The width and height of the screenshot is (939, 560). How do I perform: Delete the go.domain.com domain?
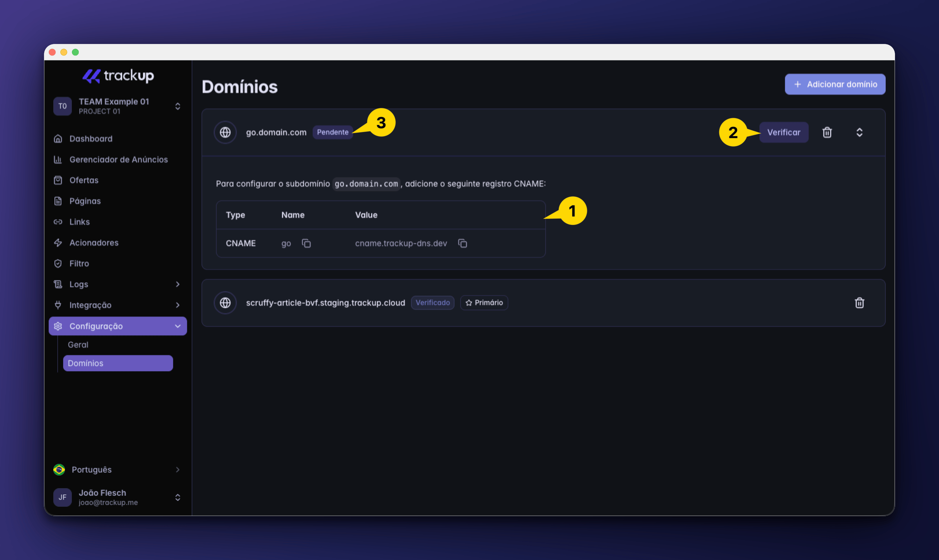click(x=827, y=132)
